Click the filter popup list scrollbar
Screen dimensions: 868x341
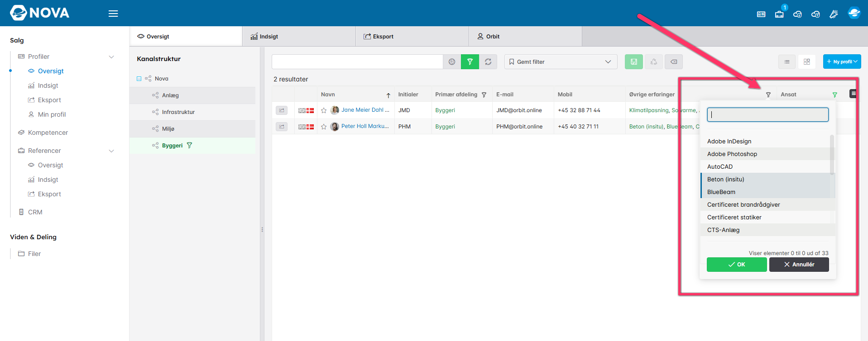pos(832,155)
